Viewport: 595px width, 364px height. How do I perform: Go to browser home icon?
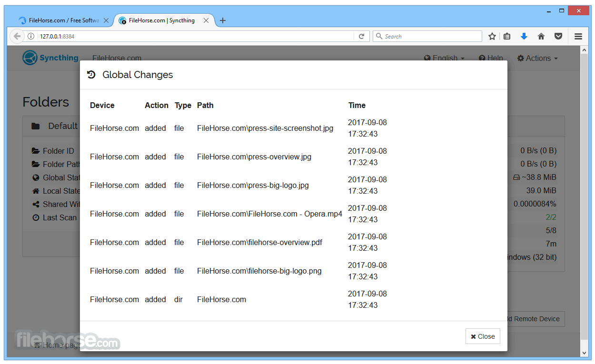[x=541, y=36]
